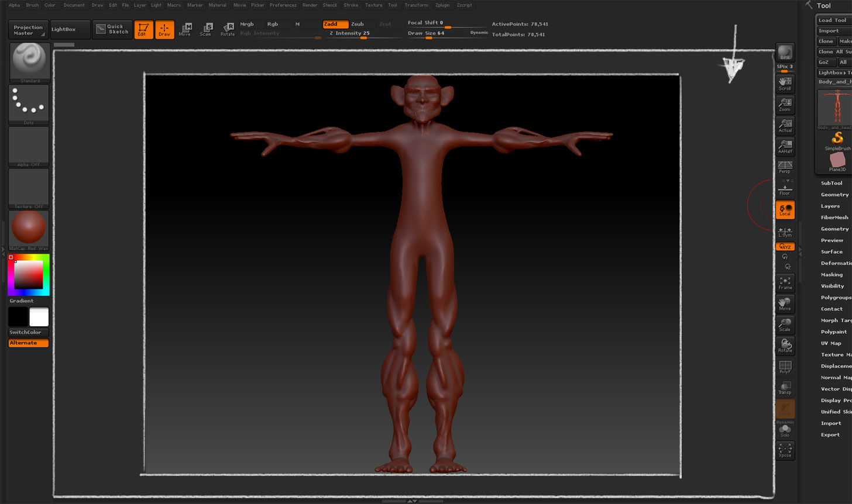Open the MatCap Red Wax material selector
This screenshot has height=504, width=852.
coord(29,231)
